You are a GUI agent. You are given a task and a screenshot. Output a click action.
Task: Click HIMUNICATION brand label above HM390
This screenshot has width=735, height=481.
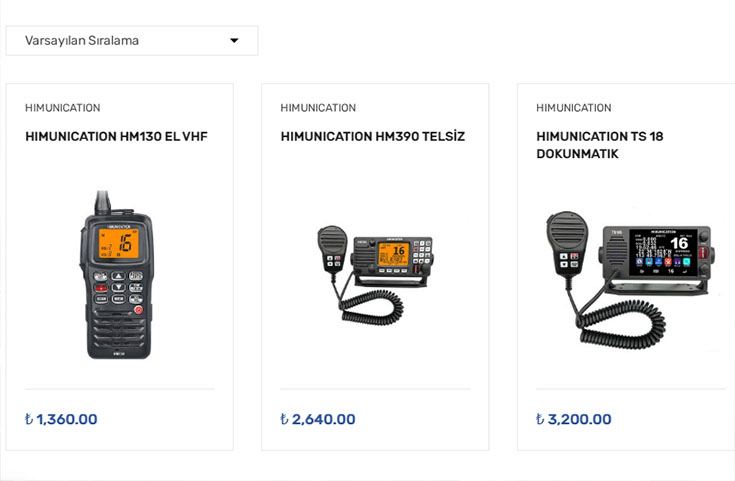[318, 108]
